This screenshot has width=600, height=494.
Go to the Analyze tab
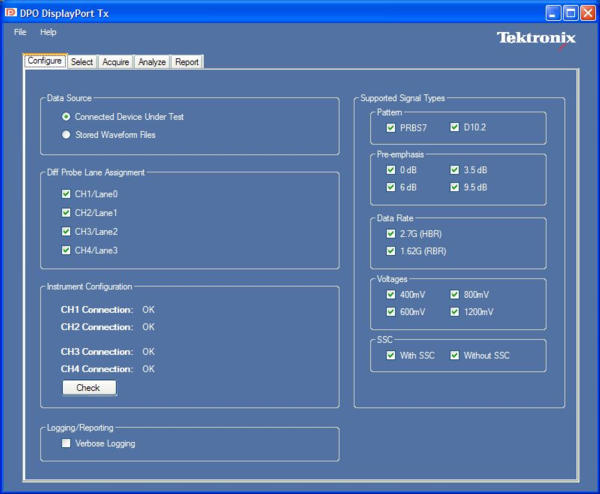point(152,62)
